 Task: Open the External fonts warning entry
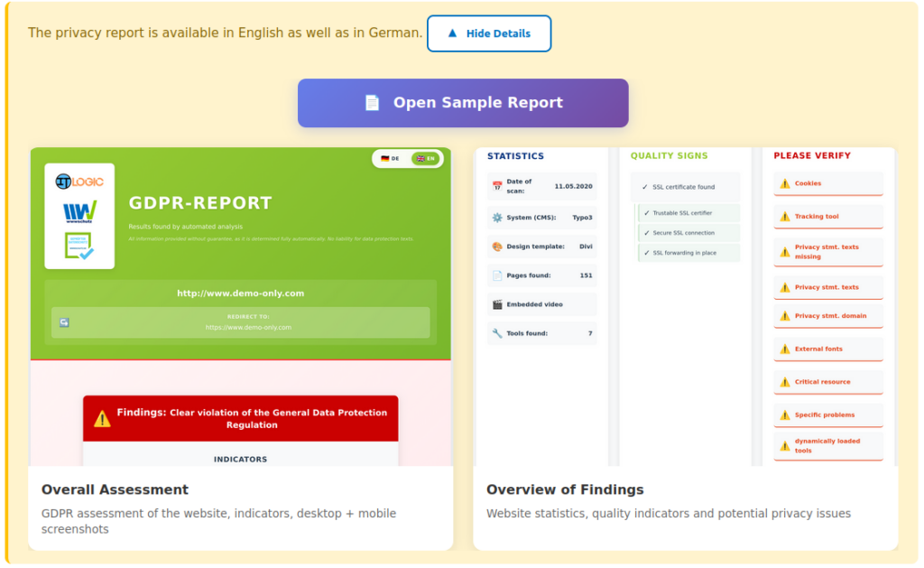point(827,349)
